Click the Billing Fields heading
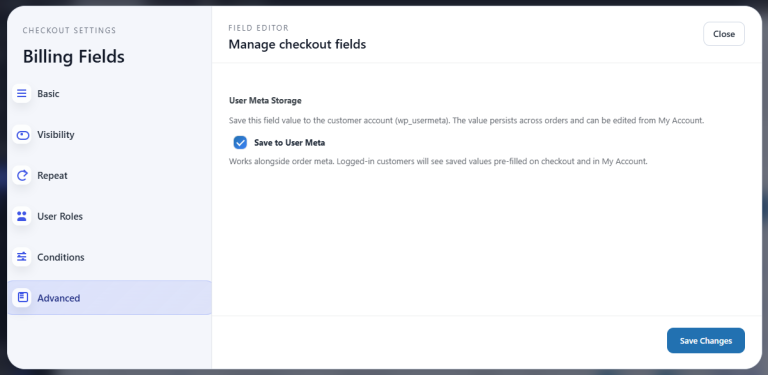Screen dimensions: 768x375 (73, 57)
